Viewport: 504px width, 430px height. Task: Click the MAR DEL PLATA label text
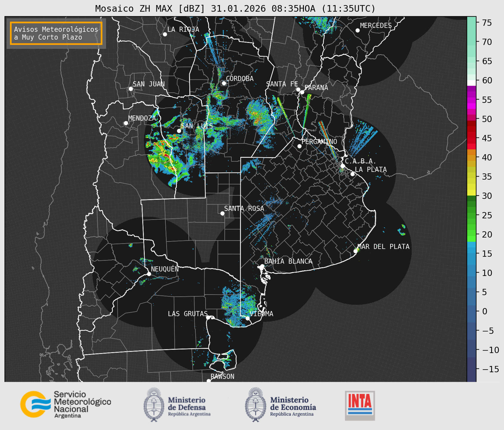pyautogui.click(x=383, y=247)
